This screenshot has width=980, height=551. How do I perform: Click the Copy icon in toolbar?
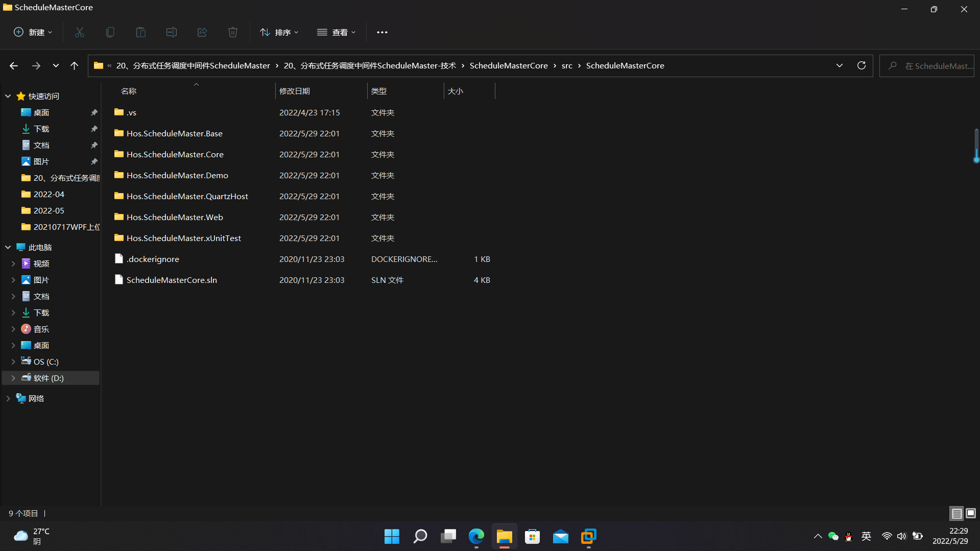(110, 32)
